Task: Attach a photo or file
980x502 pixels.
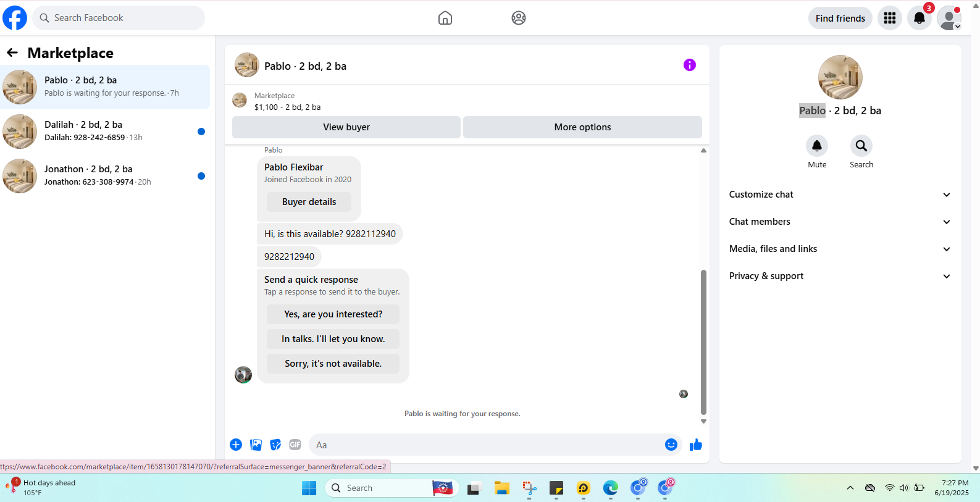Action: pyautogui.click(x=256, y=445)
